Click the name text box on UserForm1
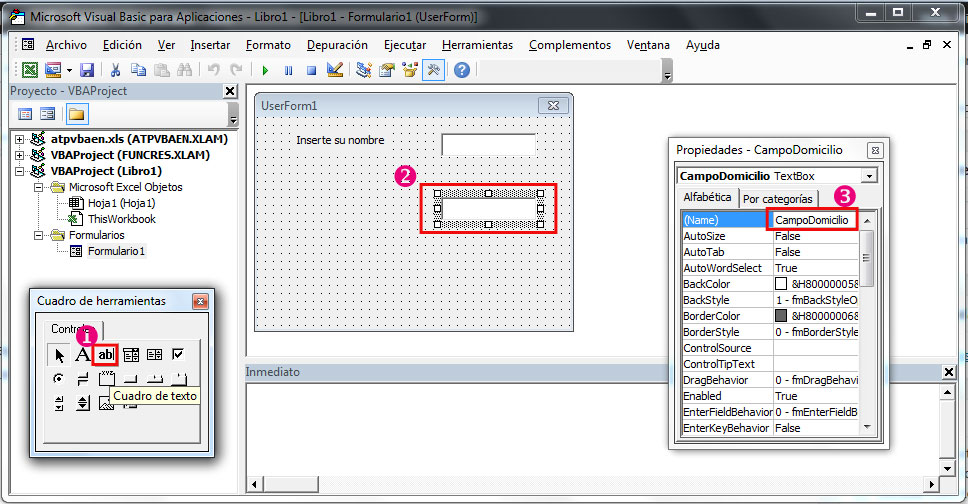Viewport: 968px width, 504px height. pyautogui.click(x=488, y=145)
